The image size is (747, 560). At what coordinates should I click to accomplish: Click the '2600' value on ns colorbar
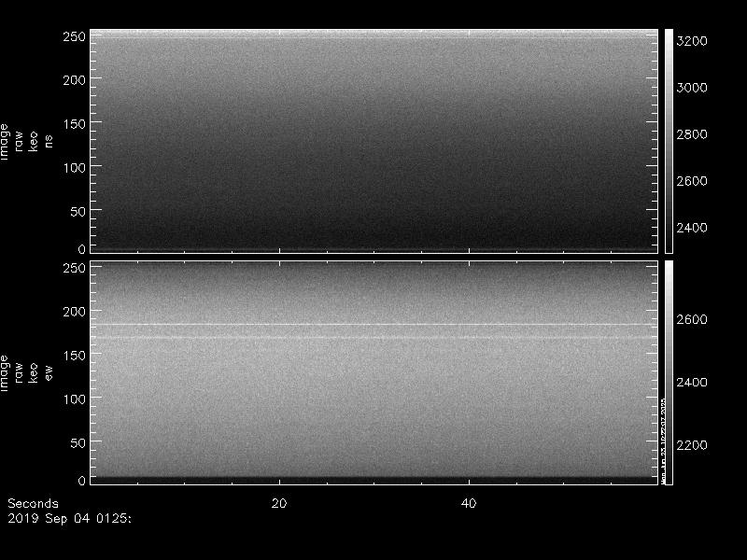click(x=692, y=181)
